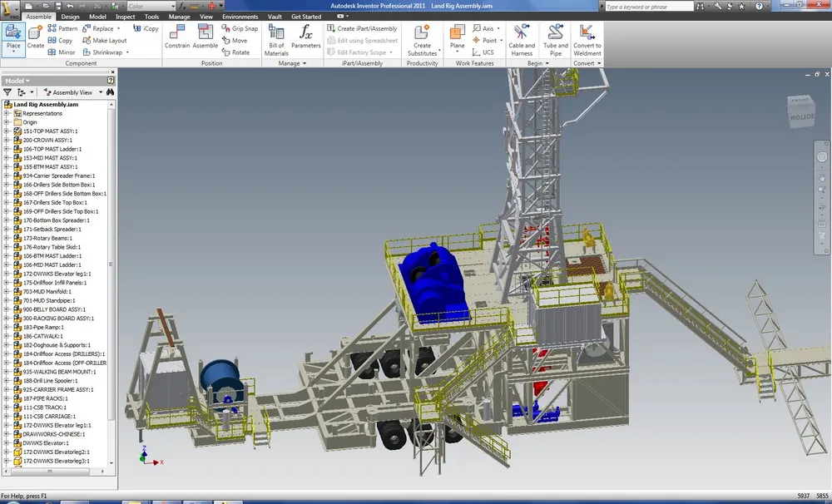This screenshot has height=504, width=832.
Task: Click Convert to Weldment
Action: click(587, 40)
